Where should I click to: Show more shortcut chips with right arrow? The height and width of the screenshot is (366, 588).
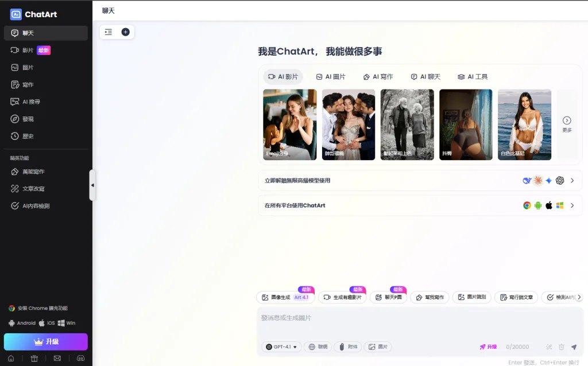click(x=579, y=297)
